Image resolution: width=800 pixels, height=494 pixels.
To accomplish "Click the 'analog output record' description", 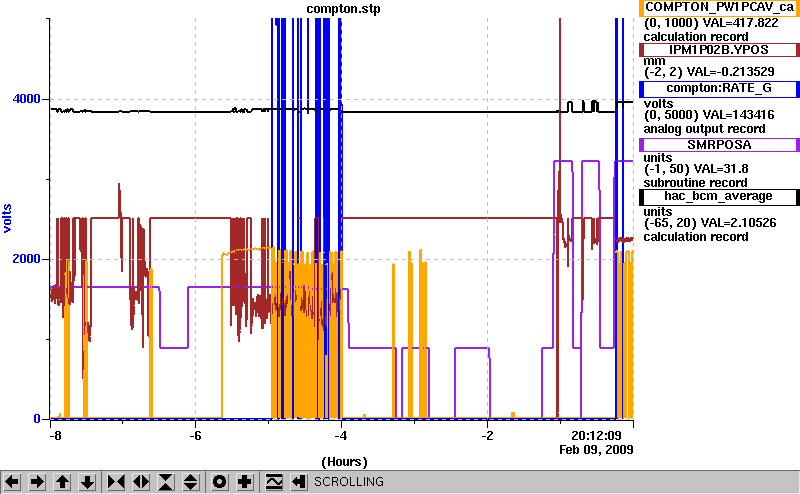I will pyautogui.click(x=705, y=129).
